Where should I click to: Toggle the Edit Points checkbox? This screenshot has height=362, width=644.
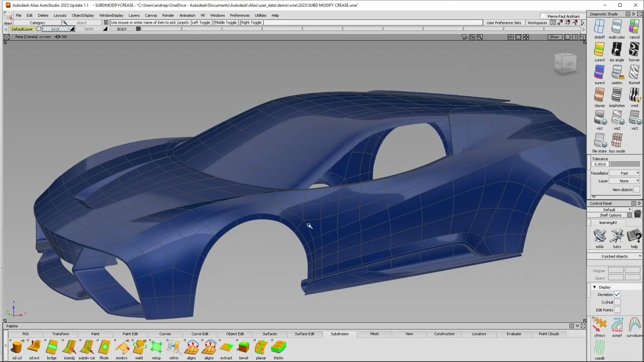(617, 310)
